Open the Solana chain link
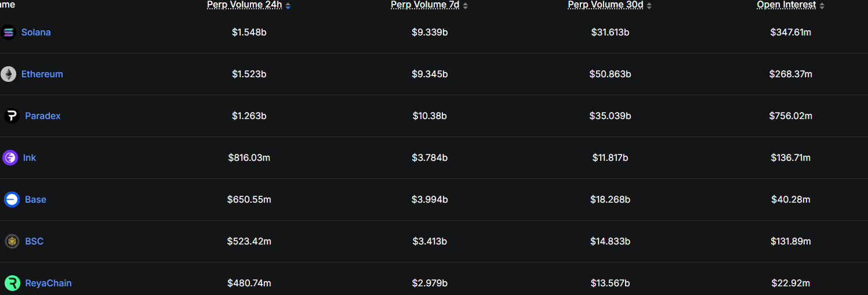868x295 pixels. point(36,33)
